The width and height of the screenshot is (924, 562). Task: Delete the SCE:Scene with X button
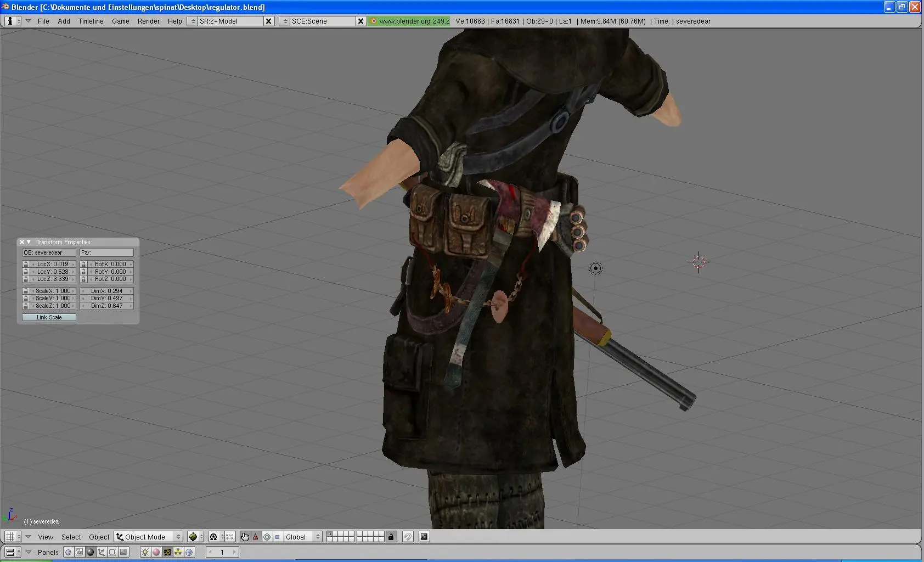360,21
